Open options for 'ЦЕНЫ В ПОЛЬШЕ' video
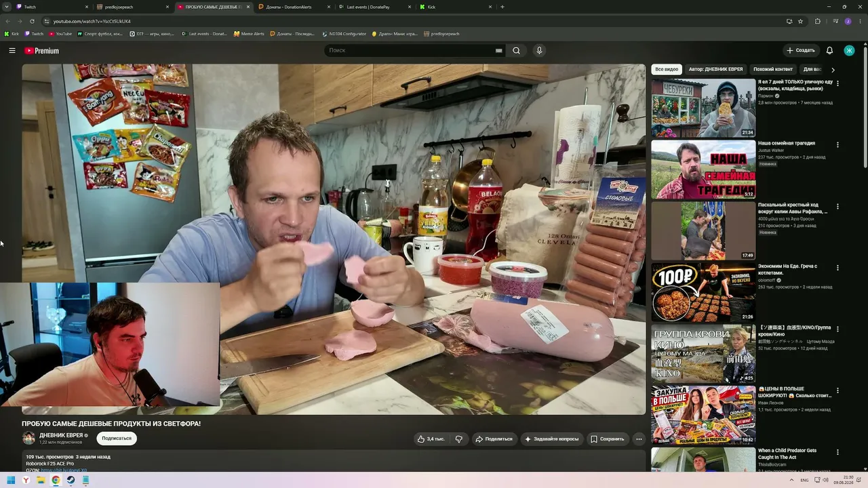Image resolution: width=868 pixels, height=488 pixels. pyautogui.click(x=837, y=390)
